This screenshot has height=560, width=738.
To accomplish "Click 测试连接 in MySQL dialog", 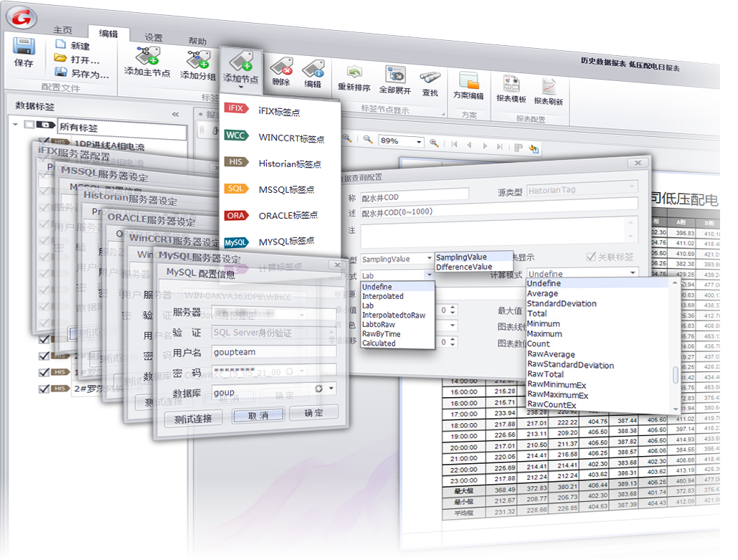I will pyautogui.click(x=193, y=418).
